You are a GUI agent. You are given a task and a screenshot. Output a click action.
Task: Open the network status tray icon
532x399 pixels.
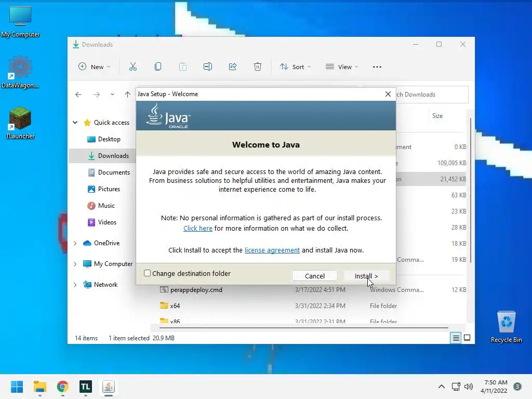click(x=456, y=387)
